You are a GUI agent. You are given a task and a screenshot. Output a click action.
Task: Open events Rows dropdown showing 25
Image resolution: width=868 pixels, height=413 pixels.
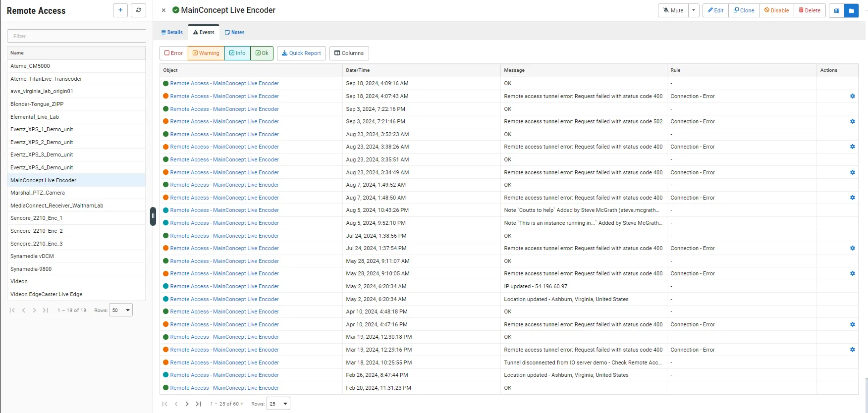coord(278,404)
